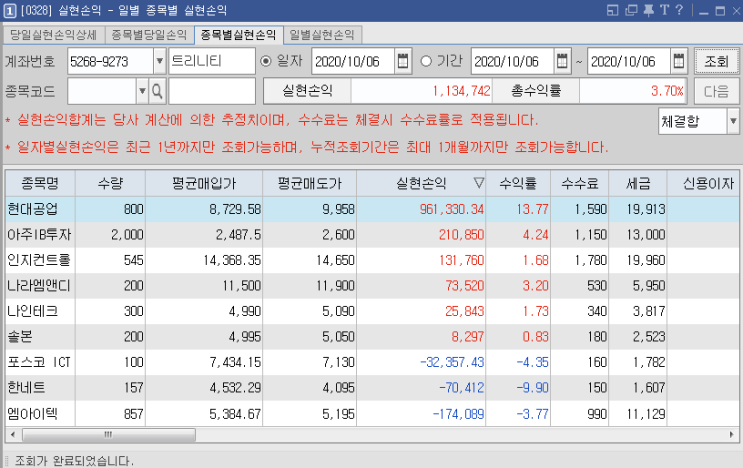Click the 총수익률 summary label button

[x=536, y=90]
